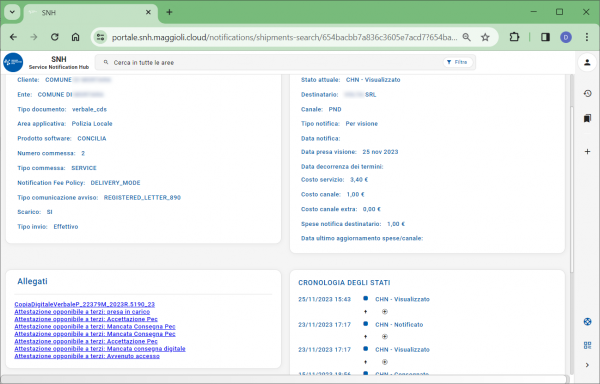
Task: Click the 'Polizia Locale' value
Action: click(x=92, y=124)
